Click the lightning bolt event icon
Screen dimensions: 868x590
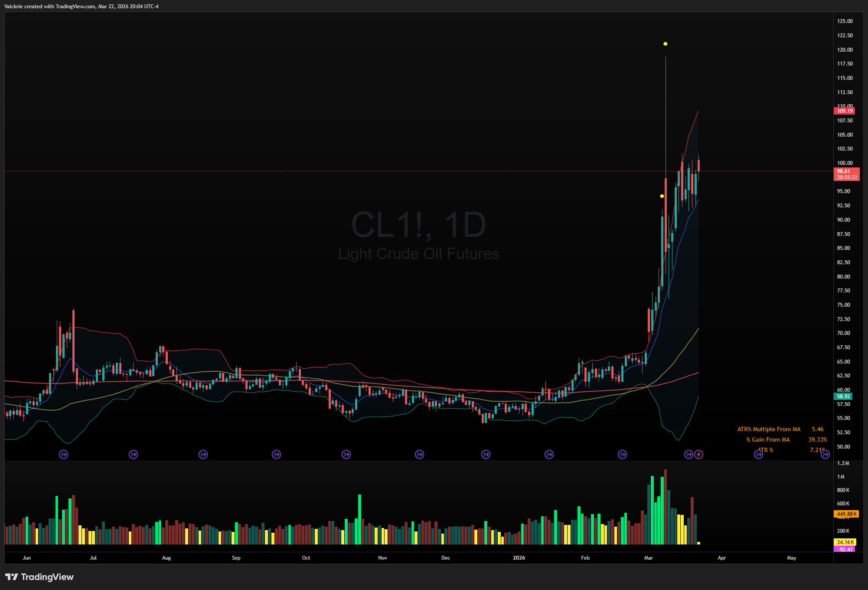coord(698,454)
